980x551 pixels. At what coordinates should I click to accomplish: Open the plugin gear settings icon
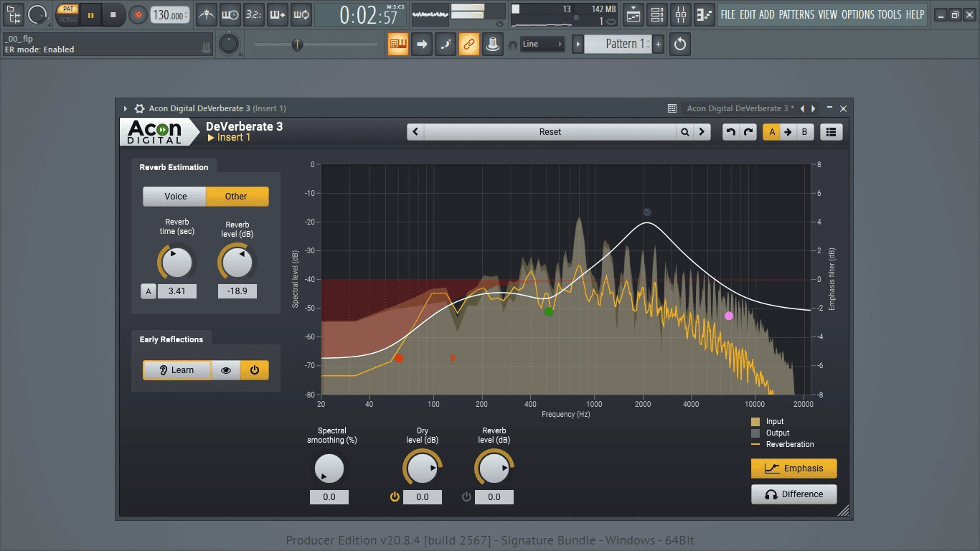tap(139, 108)
